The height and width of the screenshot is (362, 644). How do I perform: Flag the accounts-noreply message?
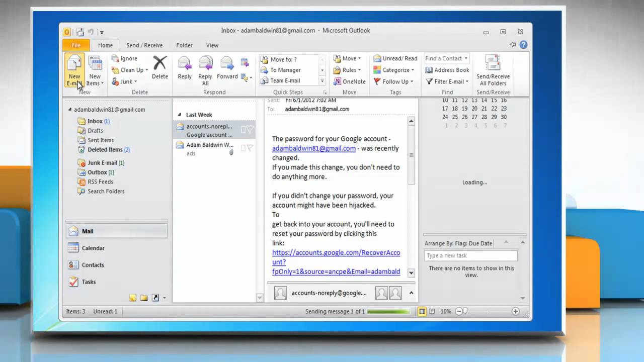pyautogui.click(x=250, y=129)
